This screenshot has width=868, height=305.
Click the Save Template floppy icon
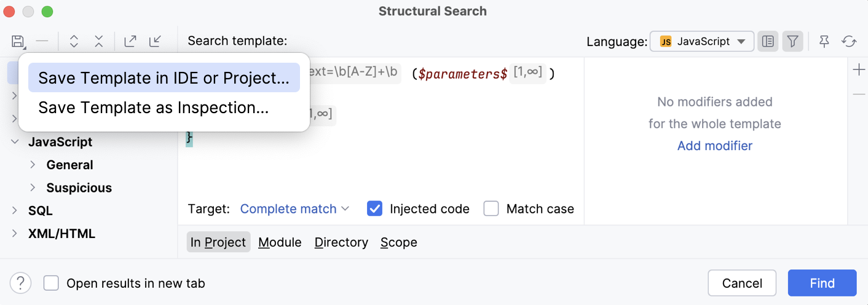[x=18, y=42]
